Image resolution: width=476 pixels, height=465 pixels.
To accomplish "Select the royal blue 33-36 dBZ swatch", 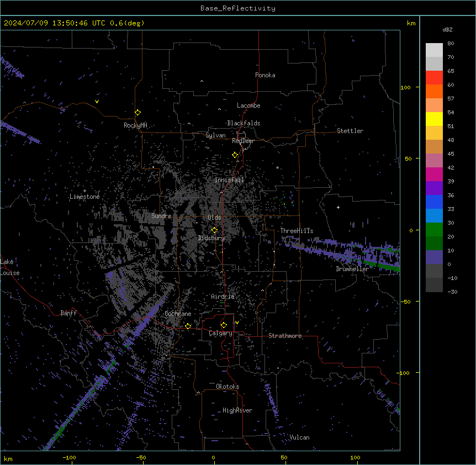I will (x=434, y=202).
